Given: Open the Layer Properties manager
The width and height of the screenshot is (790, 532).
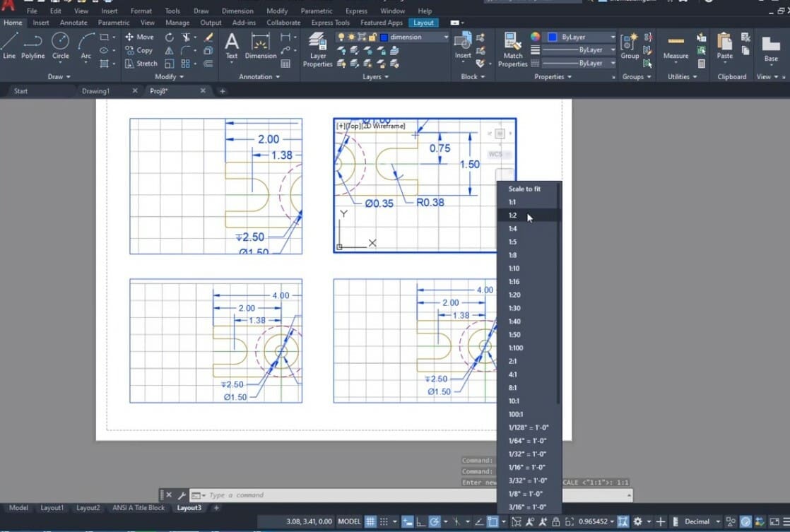Looking at the screenshot, I should 317,49.
